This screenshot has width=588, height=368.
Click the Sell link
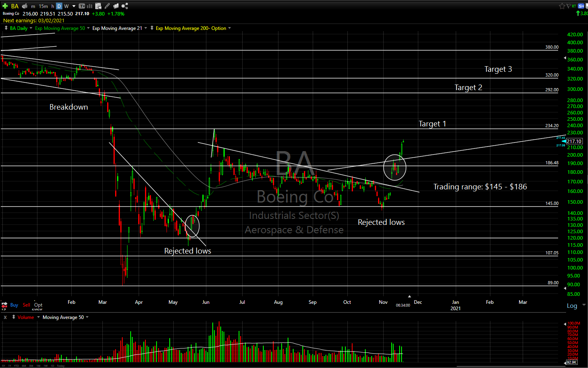point(26,305)
